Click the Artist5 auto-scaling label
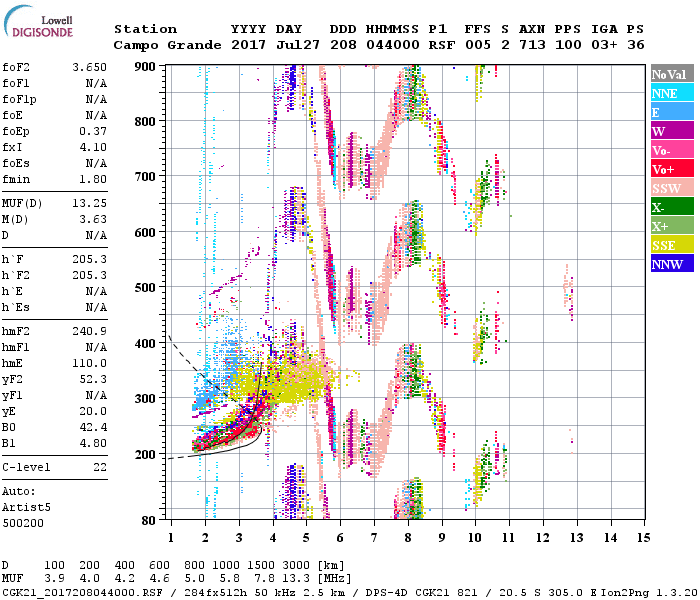 point(26,507)
